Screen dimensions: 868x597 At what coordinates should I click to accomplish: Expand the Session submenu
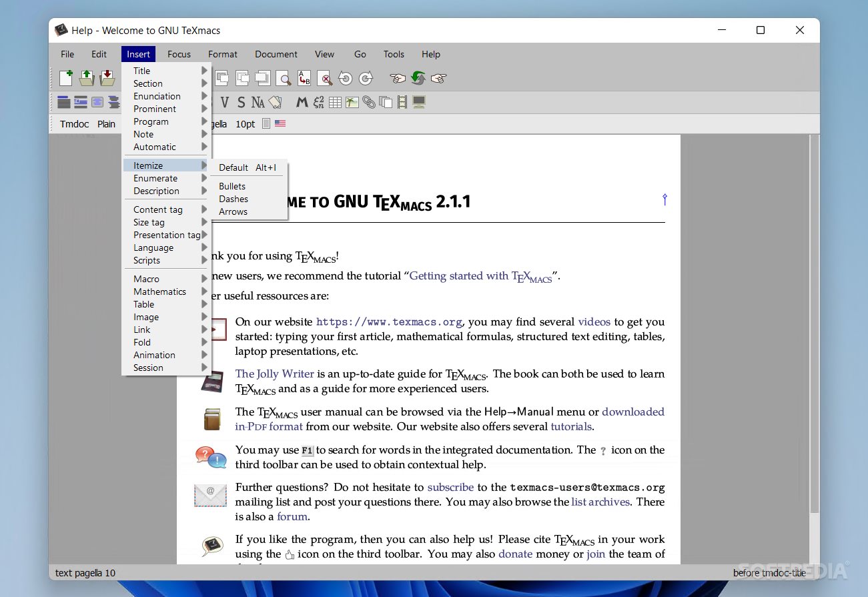pyautogui.click(x=167, y=368)
